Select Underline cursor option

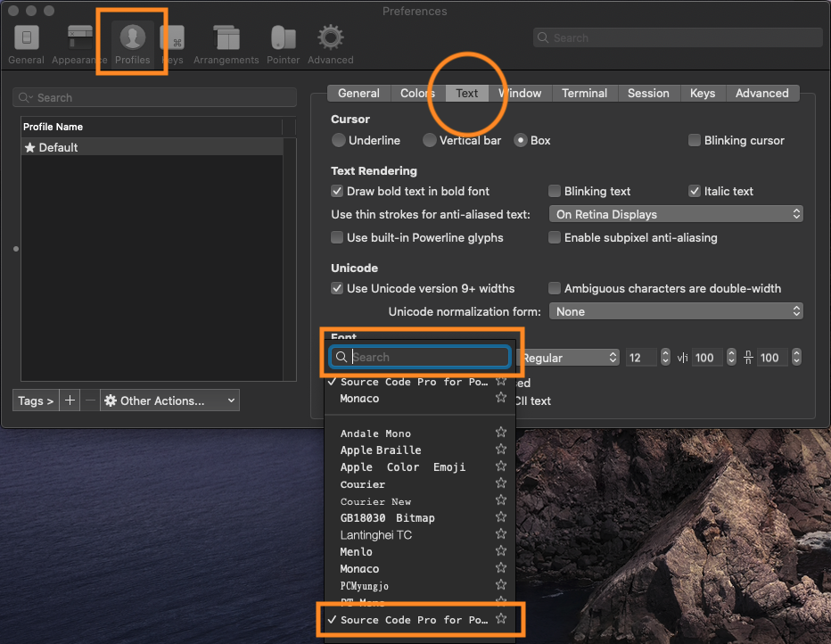click(x=338, y=140)
